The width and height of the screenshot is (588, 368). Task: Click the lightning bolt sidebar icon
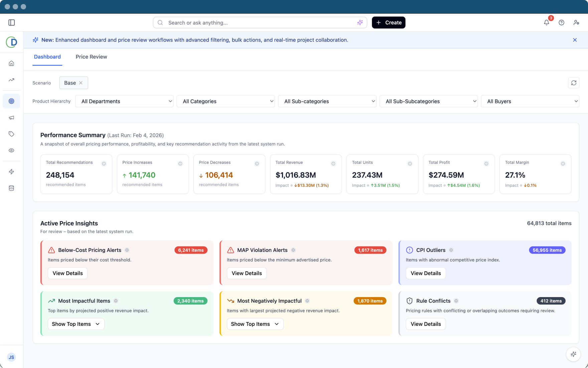(11, 172)
